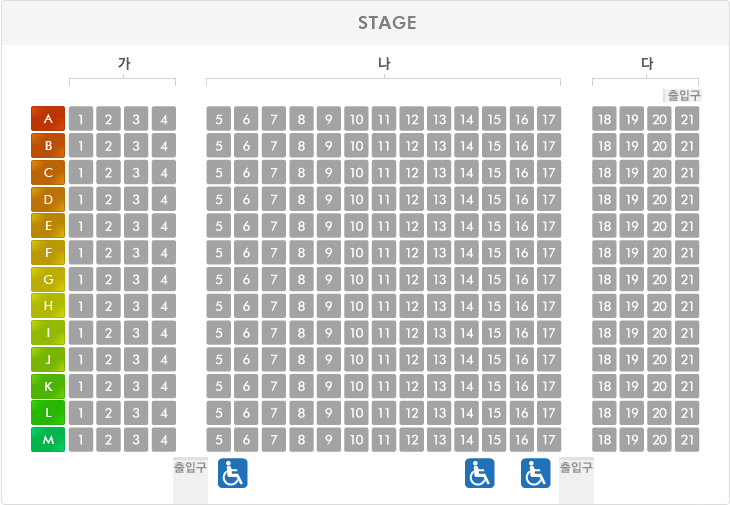This screenshot has height=505, width=730.
Task: Click the 다 section header
Action: click(x=647, y=63)
